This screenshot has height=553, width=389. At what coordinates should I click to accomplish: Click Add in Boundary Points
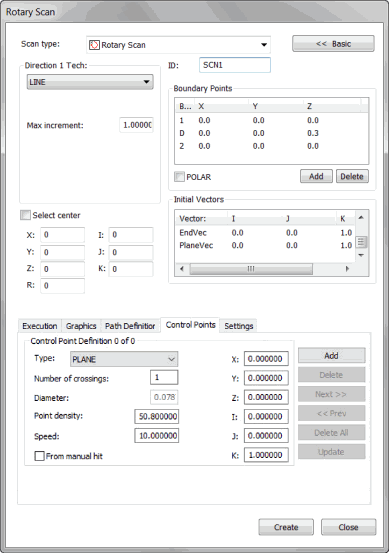point(316,176)
